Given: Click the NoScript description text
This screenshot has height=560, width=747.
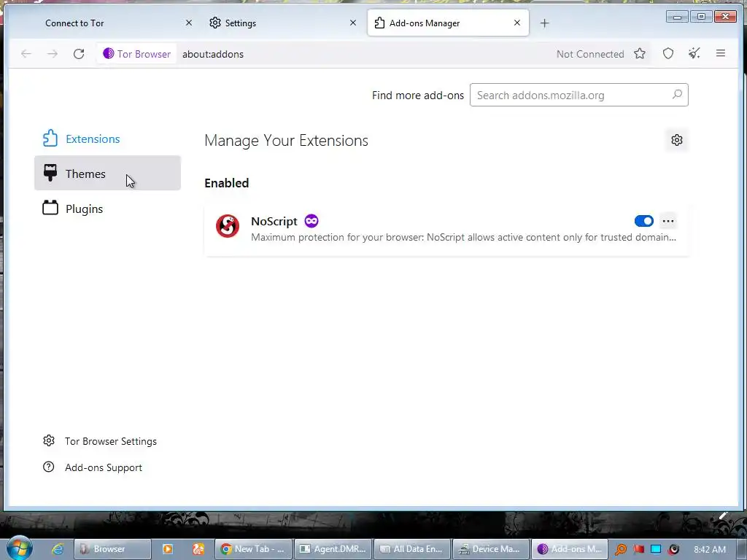Looking at the screenshot, I should click(463, 237).
